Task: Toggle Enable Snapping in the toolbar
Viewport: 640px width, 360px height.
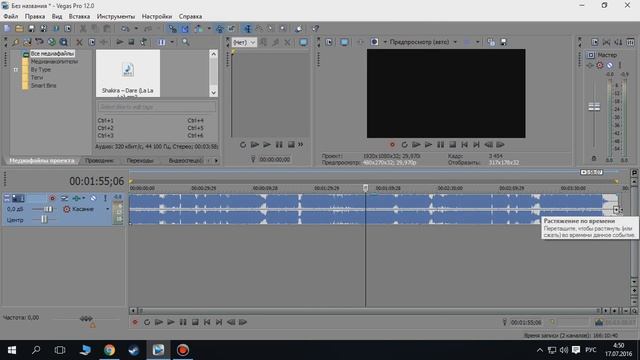Action: coord(173,29)
